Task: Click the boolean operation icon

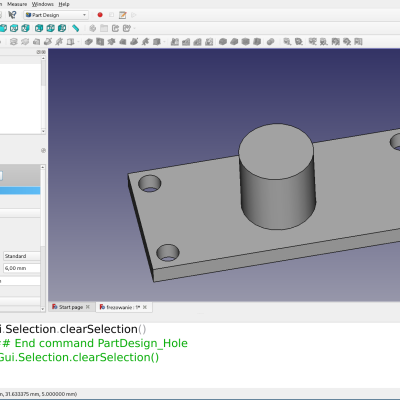Action: [270, 42]
